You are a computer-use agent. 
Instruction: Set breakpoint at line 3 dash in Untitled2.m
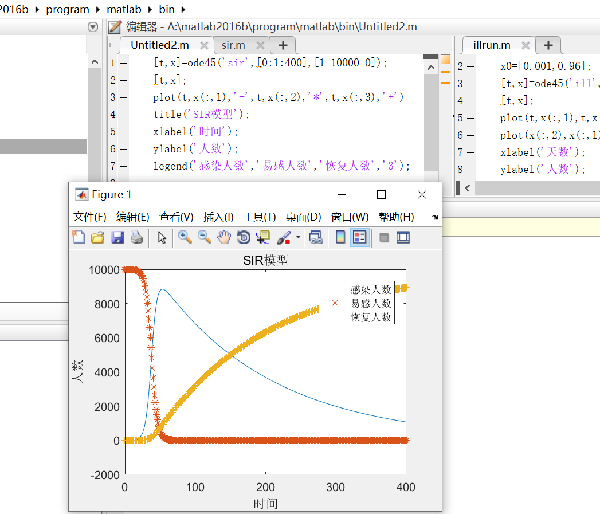pos(124,98)
